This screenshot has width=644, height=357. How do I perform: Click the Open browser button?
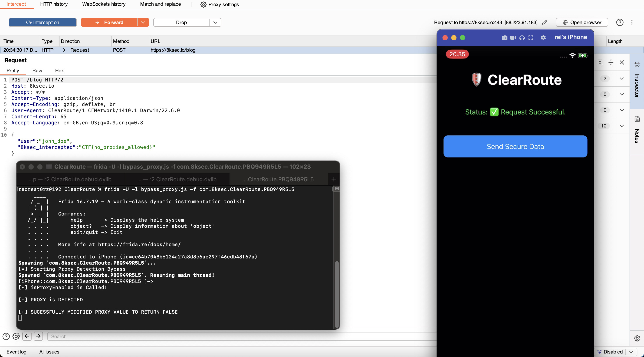coord(582,23)
